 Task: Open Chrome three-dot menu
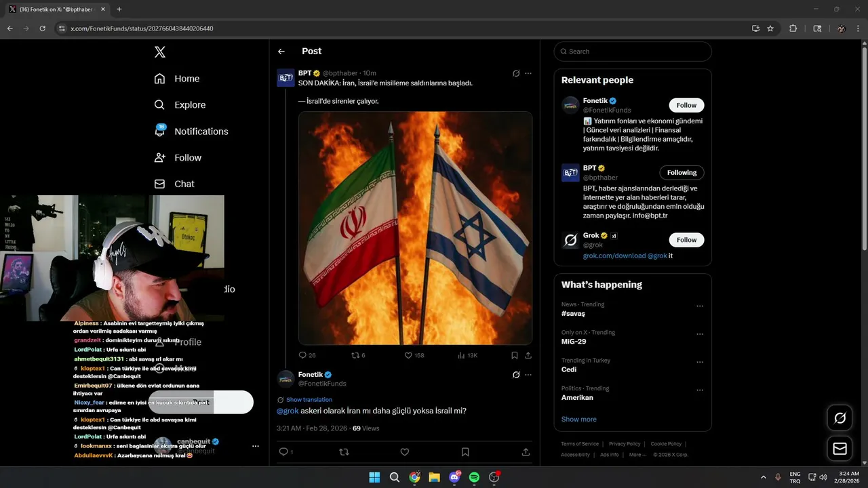(859, 28)
